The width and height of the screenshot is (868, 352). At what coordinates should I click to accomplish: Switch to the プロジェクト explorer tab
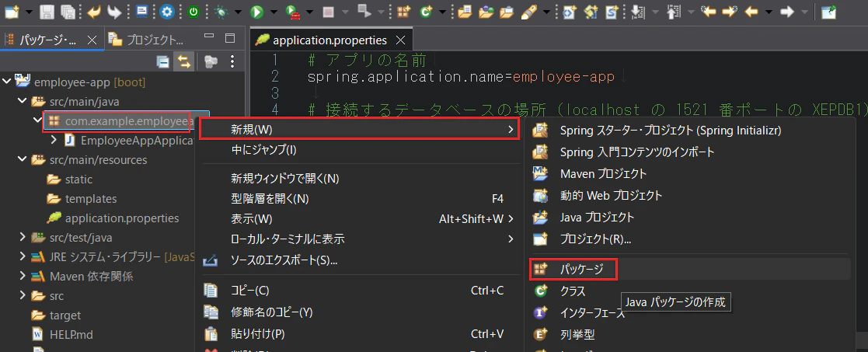[146, 40]
